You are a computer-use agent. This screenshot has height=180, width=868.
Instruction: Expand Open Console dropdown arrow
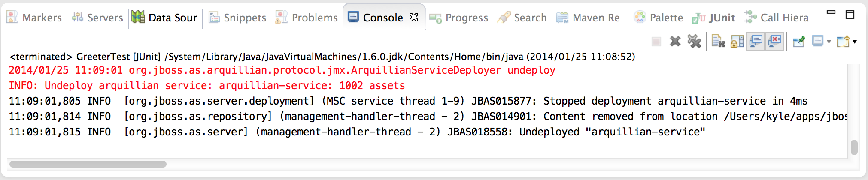pos(855,42)
